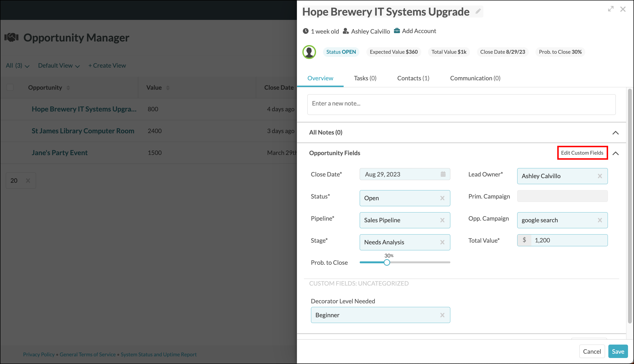634x364 pixels.
Task: Clear the Needs Analysis stage X
Action: tap(442, 242)
